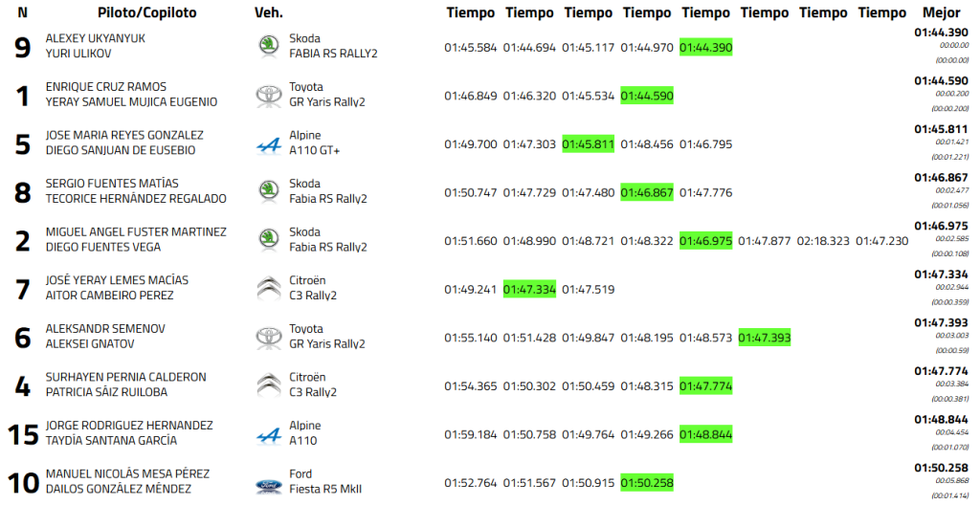This screenshot has height=505, width=980.
Task: Select the green highlighted time 01:45.811
Action: point(589,144)
